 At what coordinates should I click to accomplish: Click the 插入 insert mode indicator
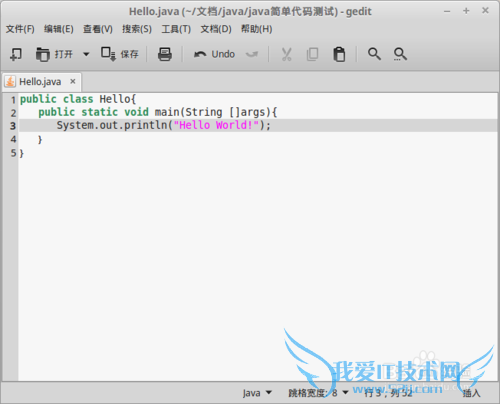point(471,393)
